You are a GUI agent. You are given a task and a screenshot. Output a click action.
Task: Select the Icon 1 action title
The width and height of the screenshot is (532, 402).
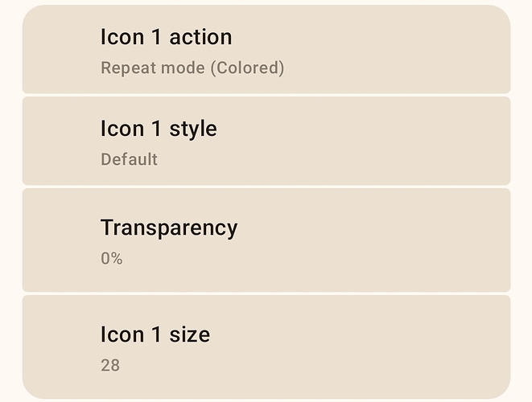[166, 37]
